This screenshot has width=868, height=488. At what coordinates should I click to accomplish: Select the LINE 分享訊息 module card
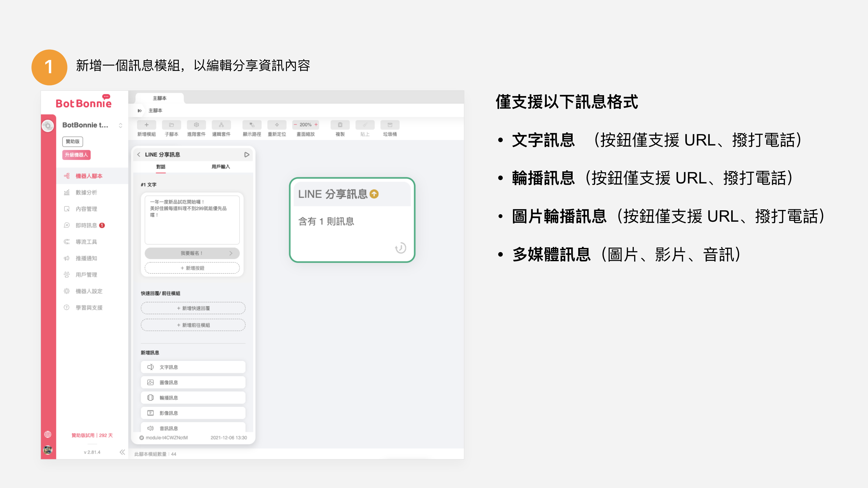[x=352, y=221]
